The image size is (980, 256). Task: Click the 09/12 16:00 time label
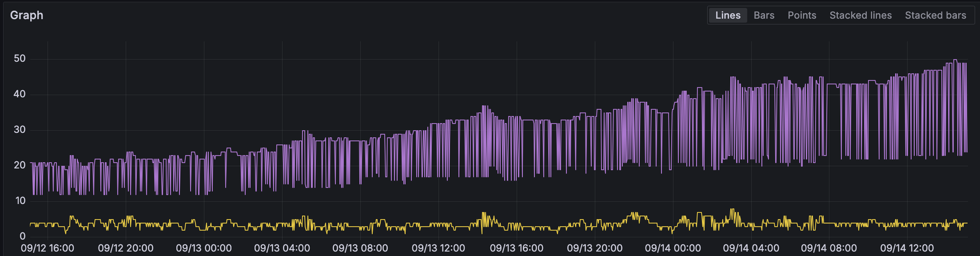(48, 248)
